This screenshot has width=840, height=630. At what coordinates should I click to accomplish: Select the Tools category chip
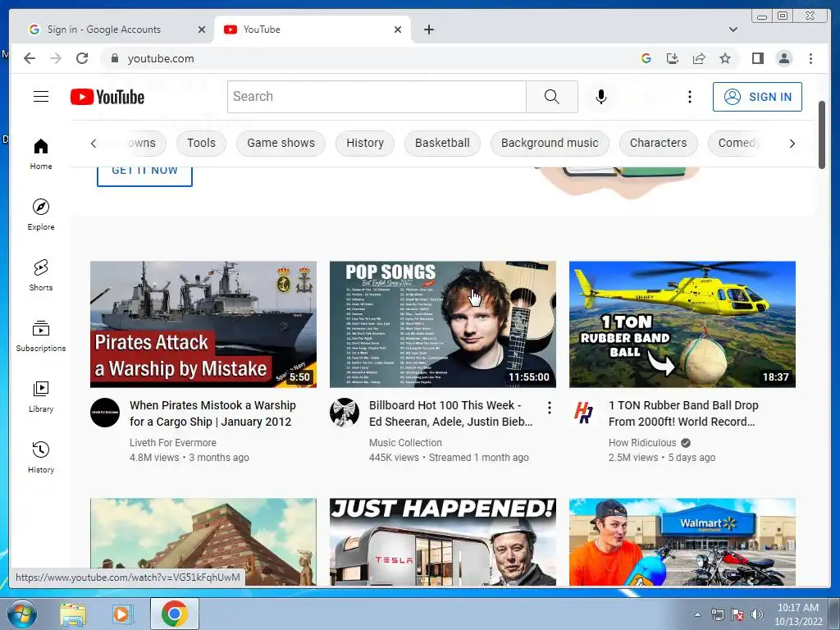tap(201, 143)
